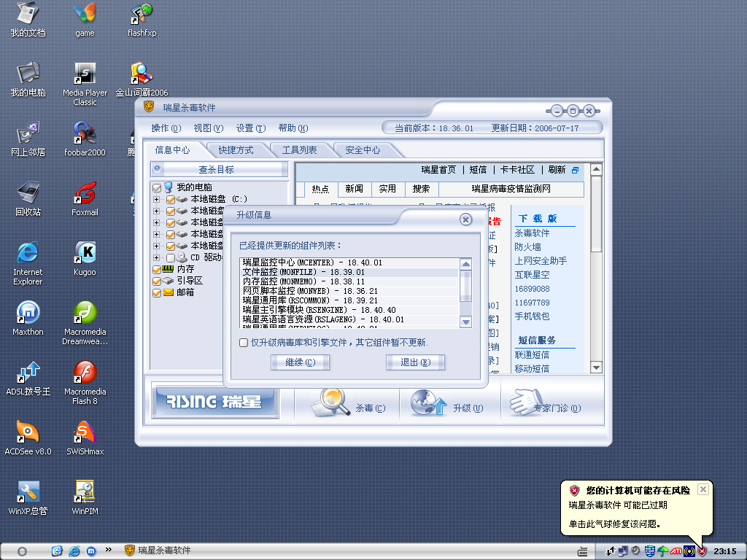Switch to 快捷方式 tab

click(236, 150)
